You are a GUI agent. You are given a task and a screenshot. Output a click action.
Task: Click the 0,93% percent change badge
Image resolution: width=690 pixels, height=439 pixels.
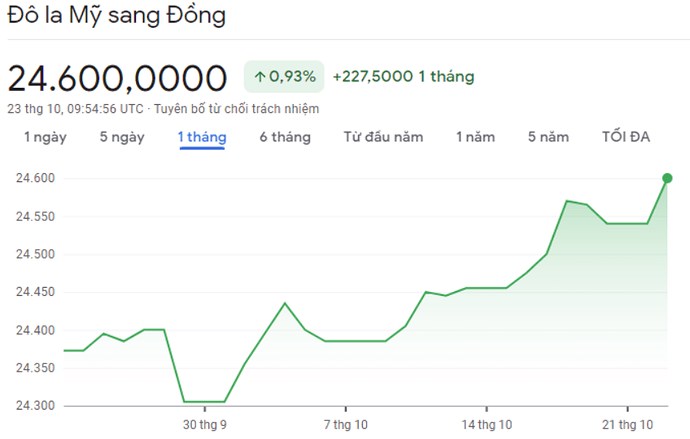tap(284, 77)
